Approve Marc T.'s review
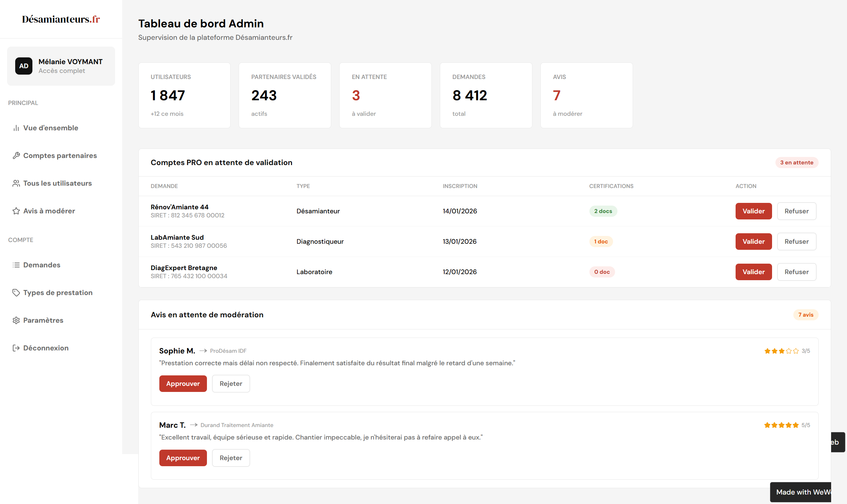Image resolution: width=847 pixels, height=504 pixels. click(x=183, y=458)
